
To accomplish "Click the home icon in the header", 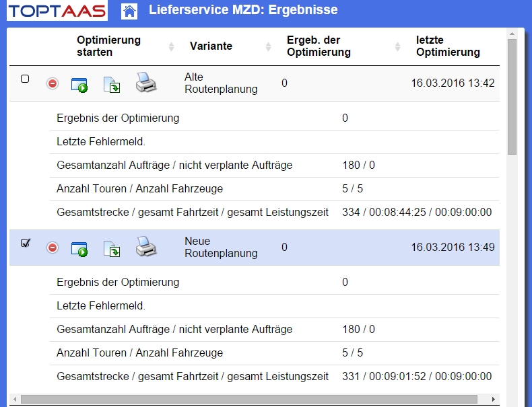I will point(130,11).
